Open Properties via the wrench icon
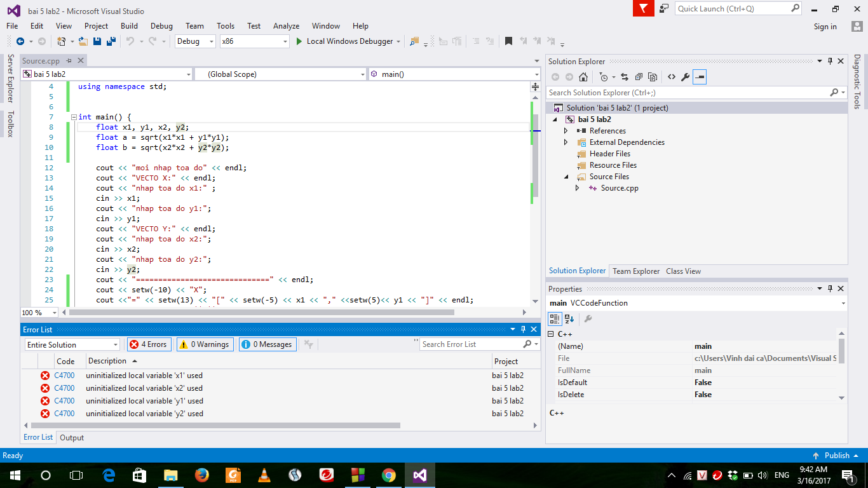868x488 pixels. (x=685, y=77)
